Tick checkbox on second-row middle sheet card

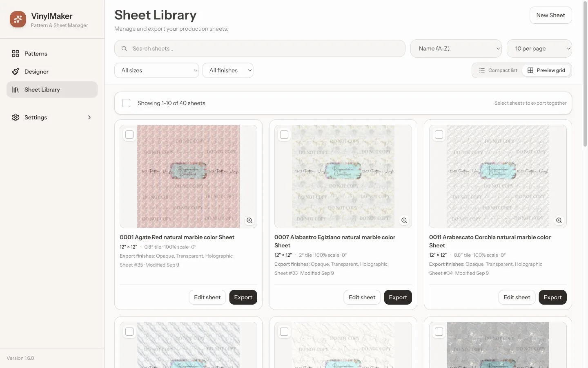284,332
